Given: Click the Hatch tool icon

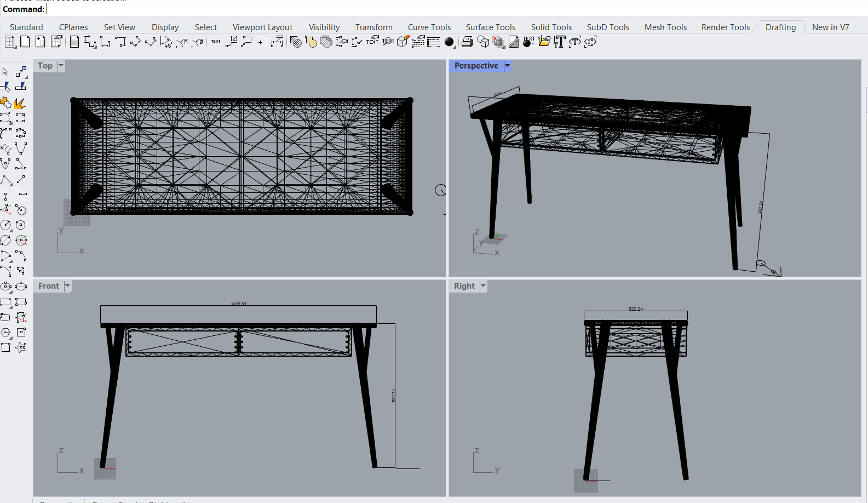Looking at the screenshot, I should [296, 42].
